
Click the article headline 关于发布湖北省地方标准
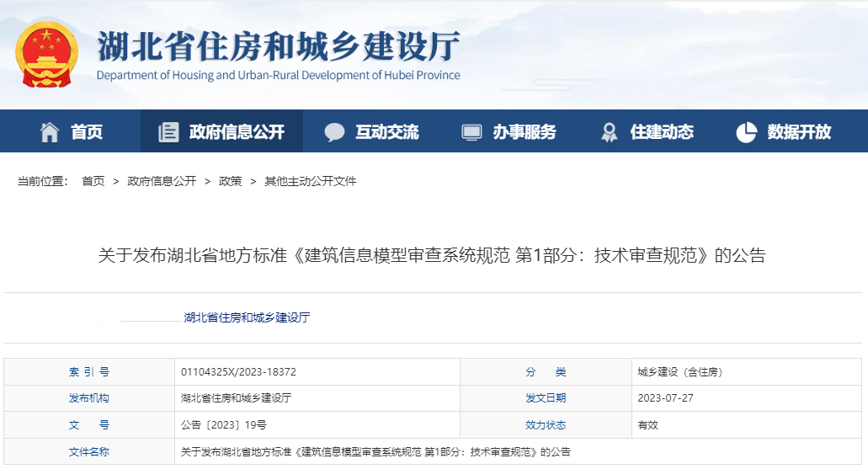coord(432,255)
